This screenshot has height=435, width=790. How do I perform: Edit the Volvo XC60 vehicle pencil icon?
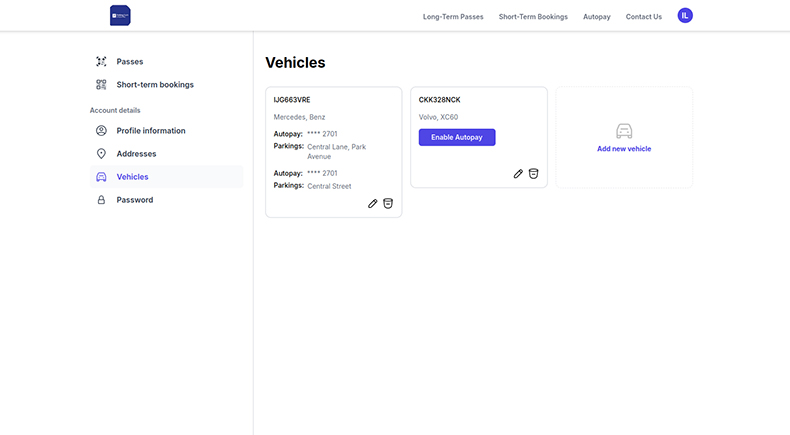point(518,173)
